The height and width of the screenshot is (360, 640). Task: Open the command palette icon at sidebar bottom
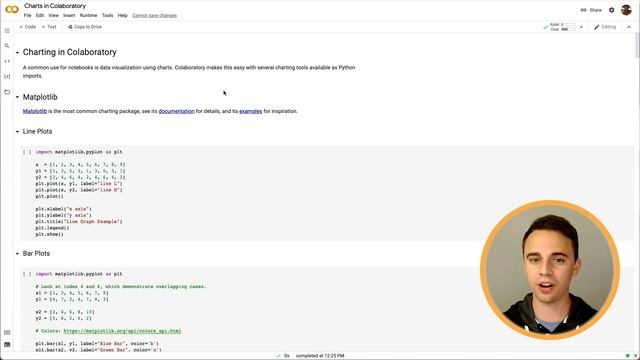pyautogui.click(x=7, y=333)
